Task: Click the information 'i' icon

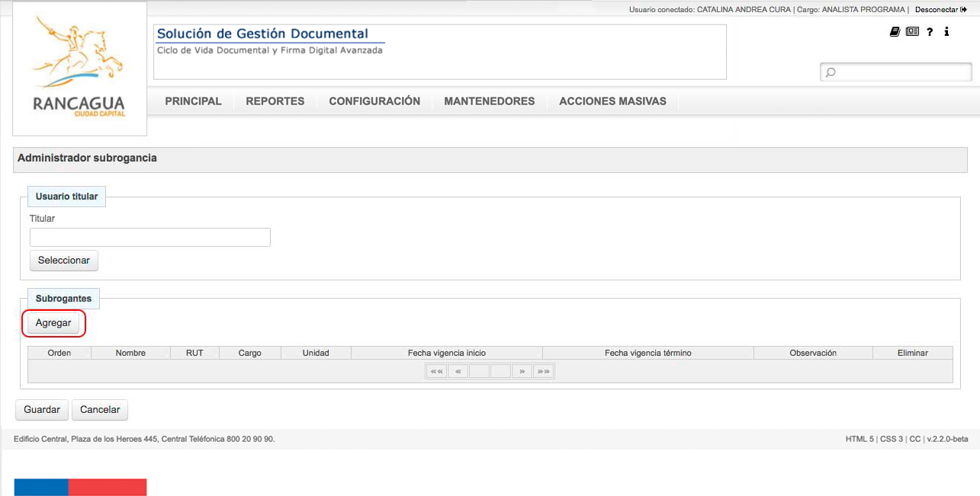Action: coord(946,32)
